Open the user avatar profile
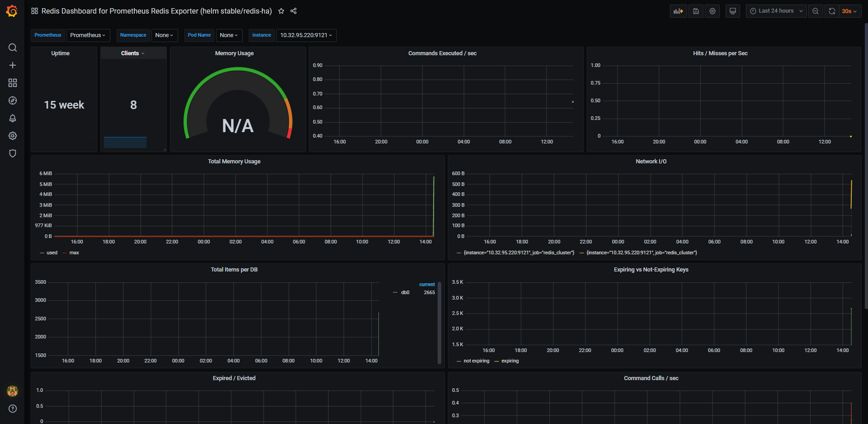Viewport: 868px width, 424px height. pos(13,391)
